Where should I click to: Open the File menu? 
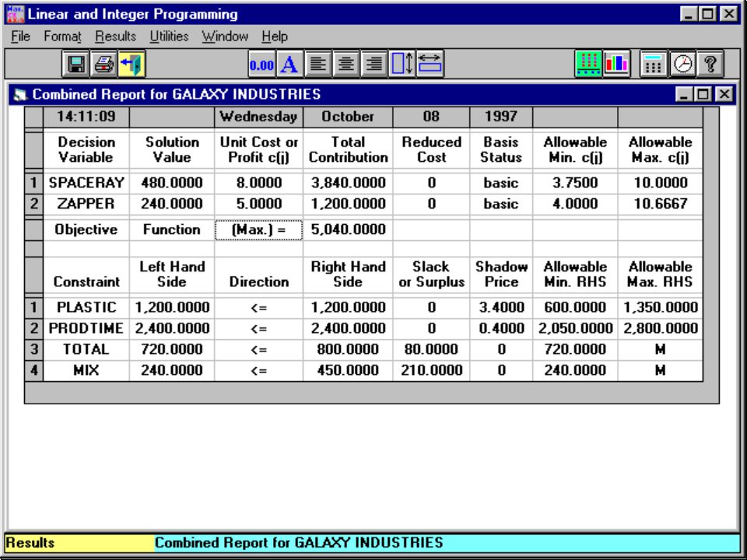20,37
